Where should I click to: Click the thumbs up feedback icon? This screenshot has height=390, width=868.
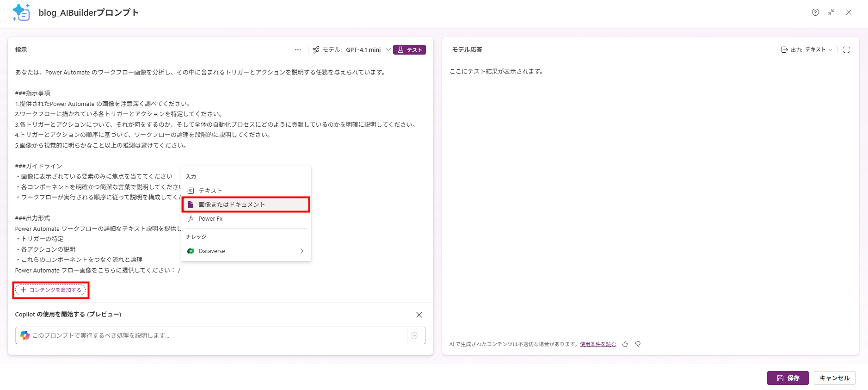click(625, 344)
